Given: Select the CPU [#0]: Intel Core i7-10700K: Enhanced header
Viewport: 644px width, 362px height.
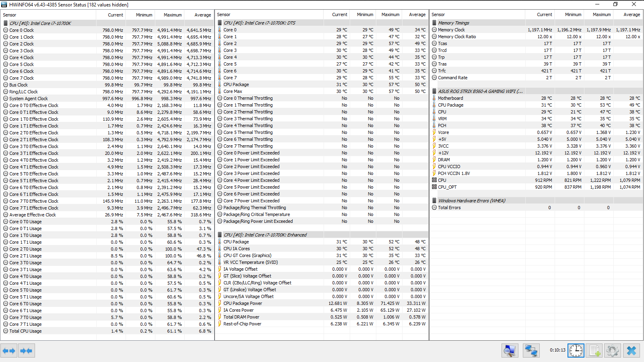Looking at the screenshot, I should tap(322, 235).
